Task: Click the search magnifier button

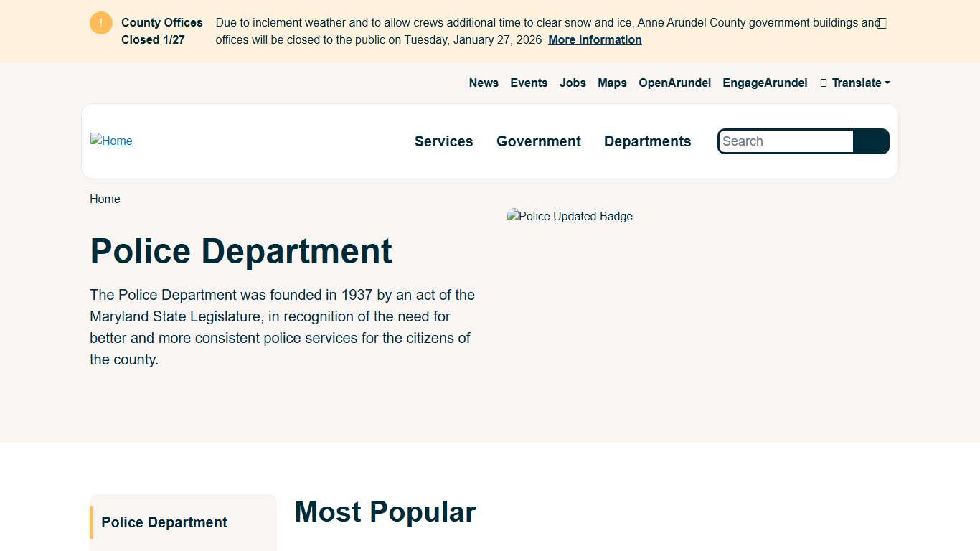Action: pyautogui.click(x=871, y=141)
